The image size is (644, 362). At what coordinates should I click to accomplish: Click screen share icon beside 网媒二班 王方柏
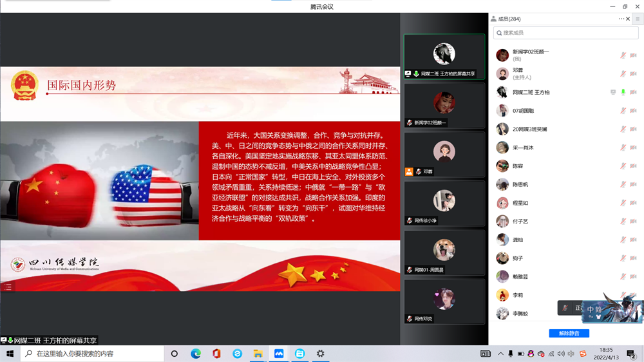613,92
